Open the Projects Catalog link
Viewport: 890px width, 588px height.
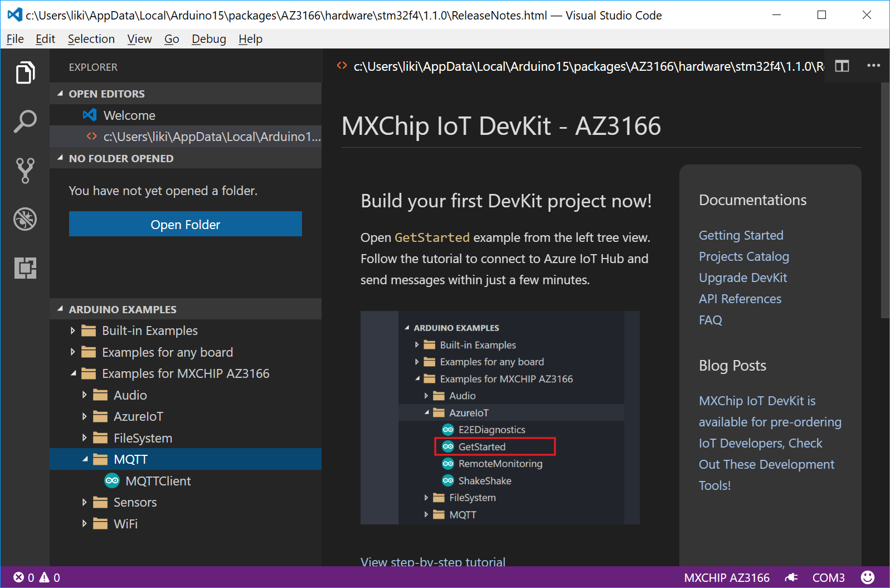pyautogui.click(x=744, y=256)
